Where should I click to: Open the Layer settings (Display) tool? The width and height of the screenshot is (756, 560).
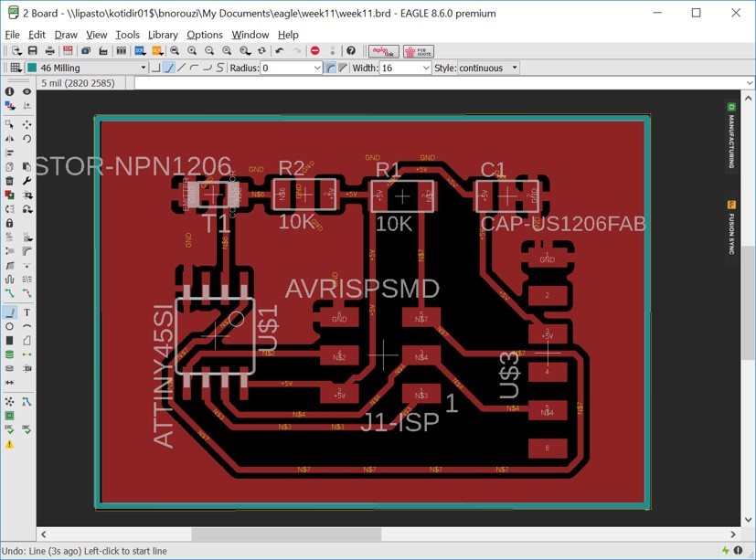click(9, 105)
